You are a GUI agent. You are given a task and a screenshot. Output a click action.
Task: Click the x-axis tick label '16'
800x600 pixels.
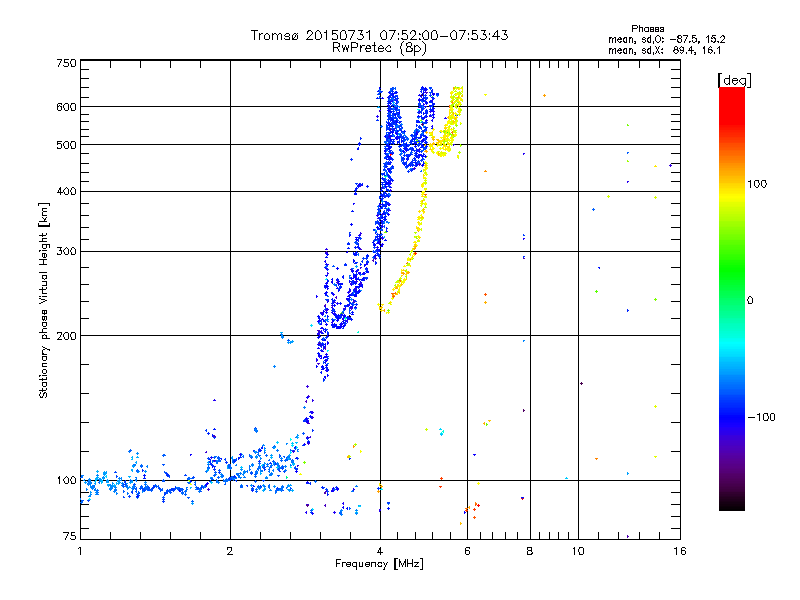(x=680, y=551)
